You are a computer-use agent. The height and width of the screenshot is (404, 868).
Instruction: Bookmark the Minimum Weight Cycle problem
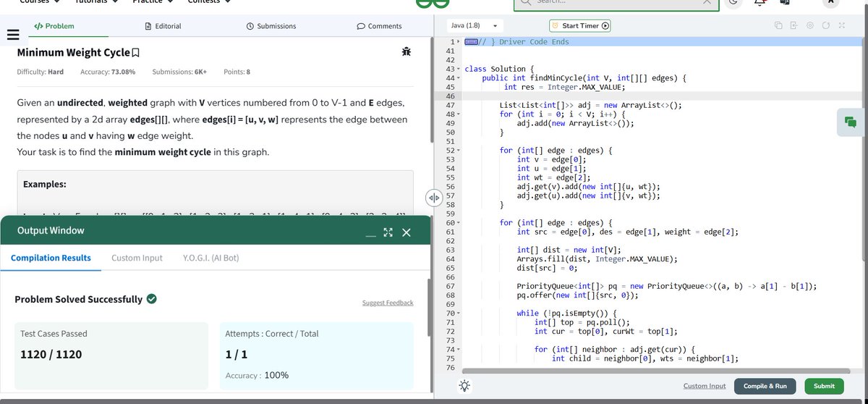pyautogui.click(x=135, y=53)
